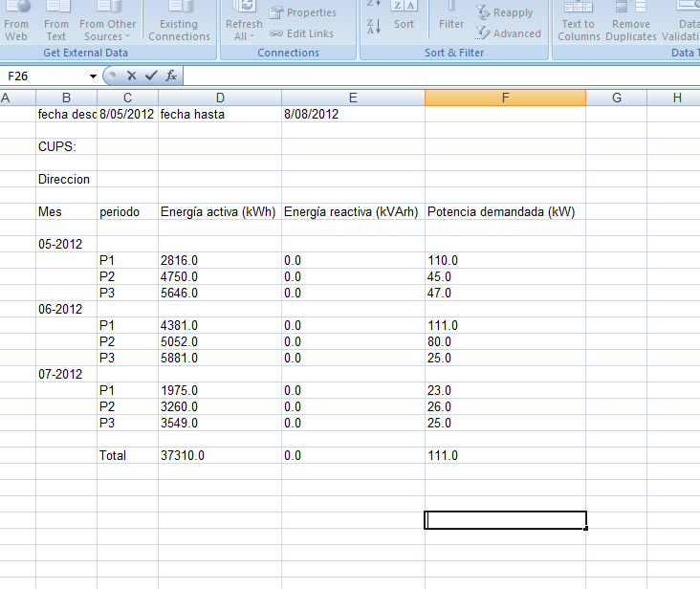Select the column F header
Viewport: 700px width, 589px height.
(505, 98)
